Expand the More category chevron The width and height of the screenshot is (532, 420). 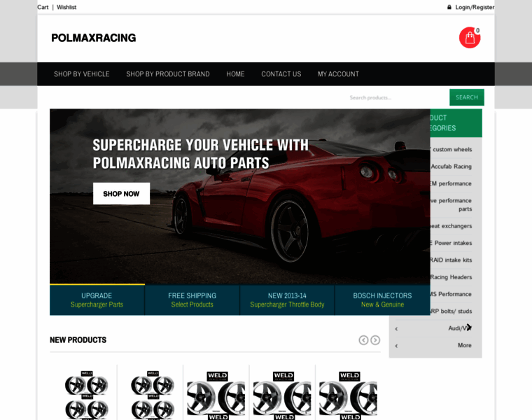pyautogui.click(x=396, y=346)
